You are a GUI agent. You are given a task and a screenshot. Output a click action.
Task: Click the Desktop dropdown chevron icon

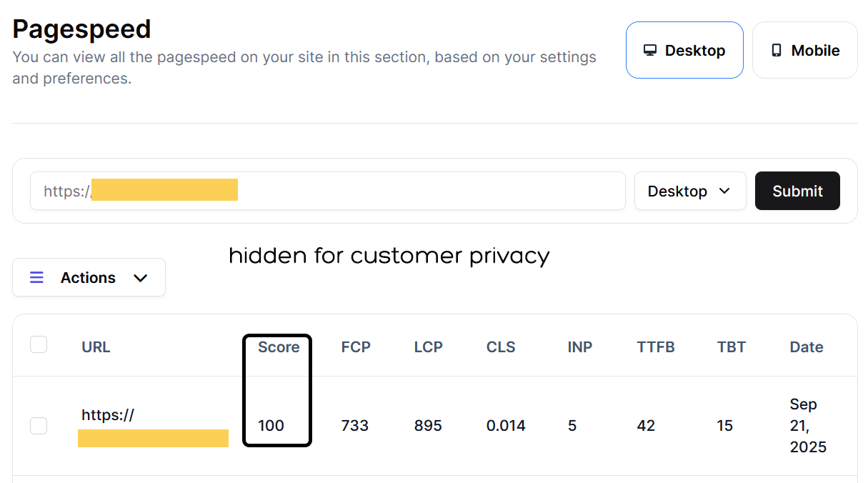pos(724,191)
